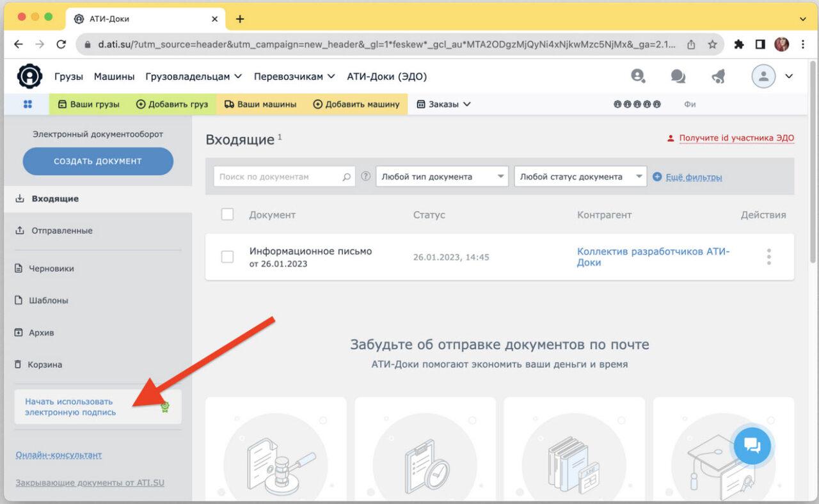Open АТИ-Доки (ЭДО) menu item
The image size is (819, 504).
pyautogui.click(x=387, y=77)
